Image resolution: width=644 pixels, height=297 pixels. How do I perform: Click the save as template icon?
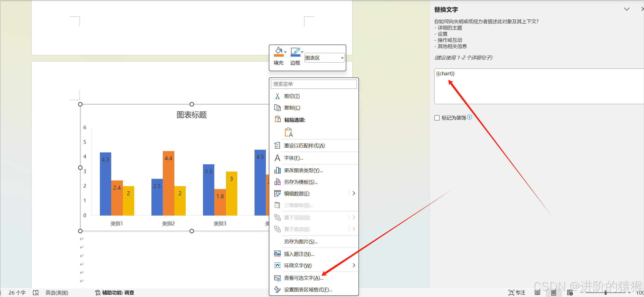point(277,182)
